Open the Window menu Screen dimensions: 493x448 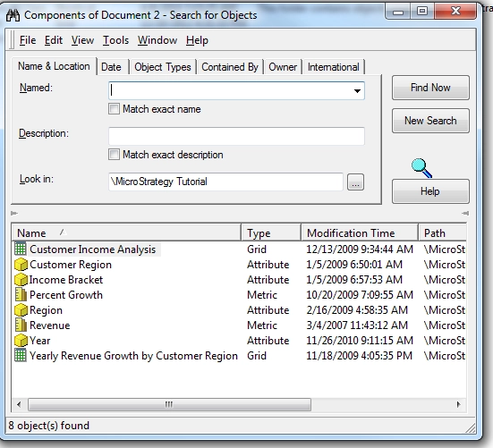tap(157, 40)
